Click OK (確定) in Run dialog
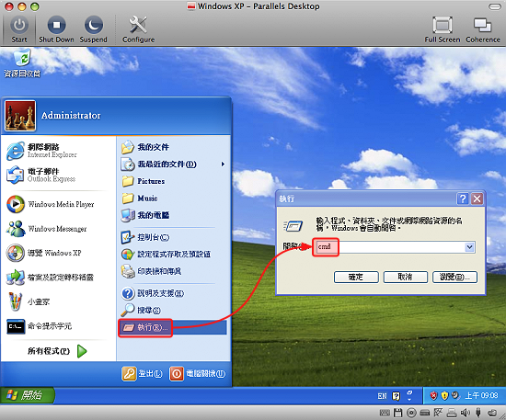The image size is (506, 420). pyautogui.click(x=356, y=277)
